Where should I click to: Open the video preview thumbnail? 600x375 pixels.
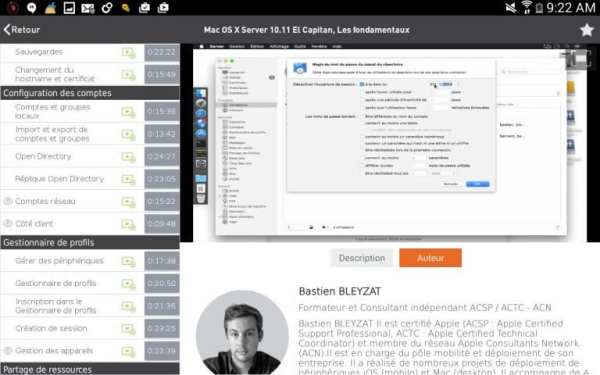(x=390, y=143)
